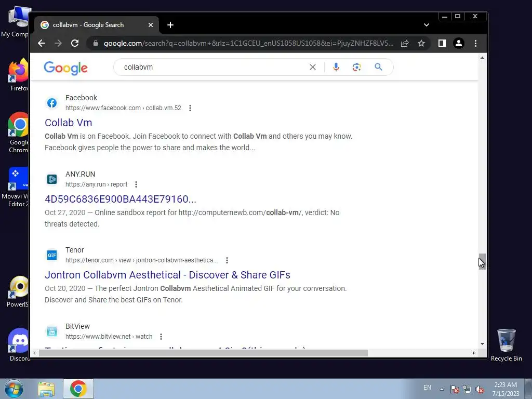Click the horizontal scrollbar thumb
Screen dimensions: 532x399
(x=203, y=353)
